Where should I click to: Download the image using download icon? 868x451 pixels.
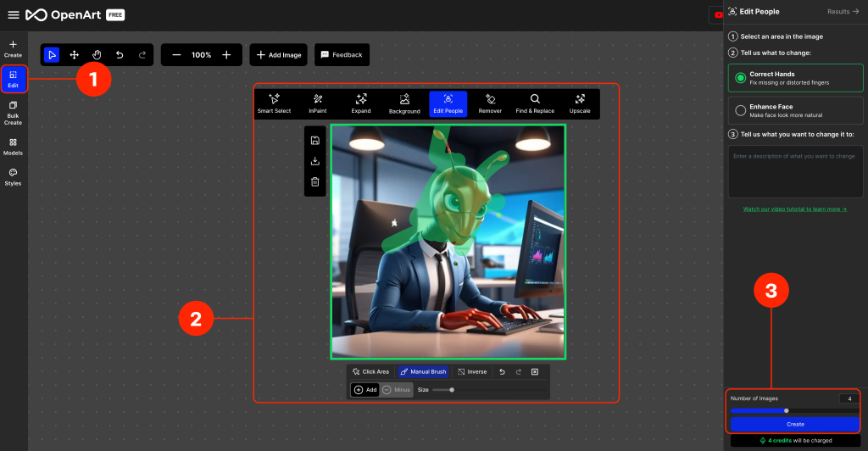(314, 161)
